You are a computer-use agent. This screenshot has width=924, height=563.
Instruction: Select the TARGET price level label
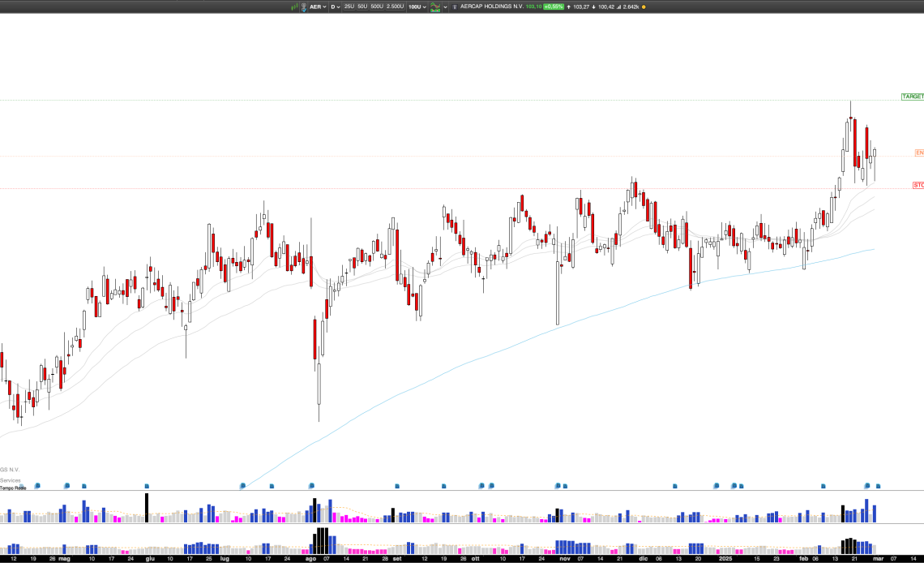[x=912, y=97]
